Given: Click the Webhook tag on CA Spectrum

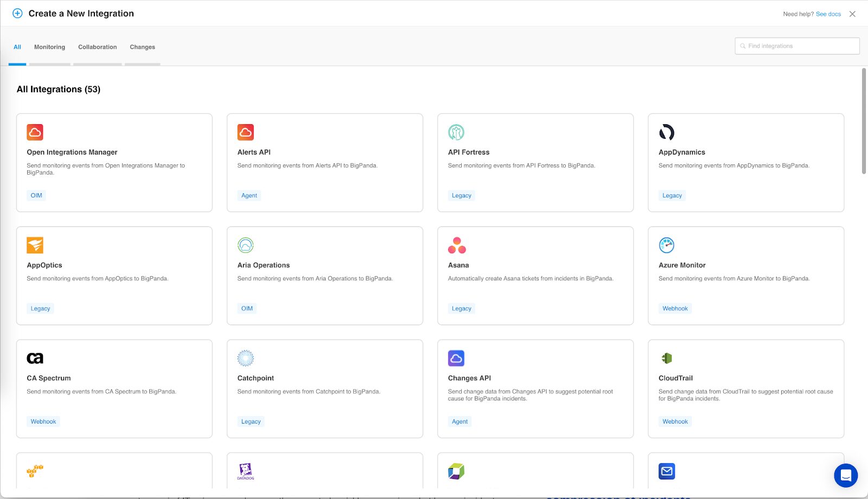Looking at the screenshot, I should [43, 421].
